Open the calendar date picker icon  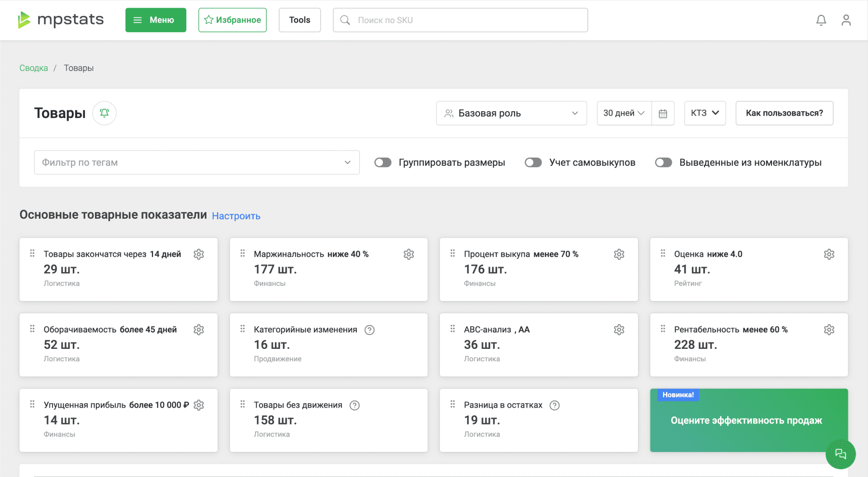663,113
